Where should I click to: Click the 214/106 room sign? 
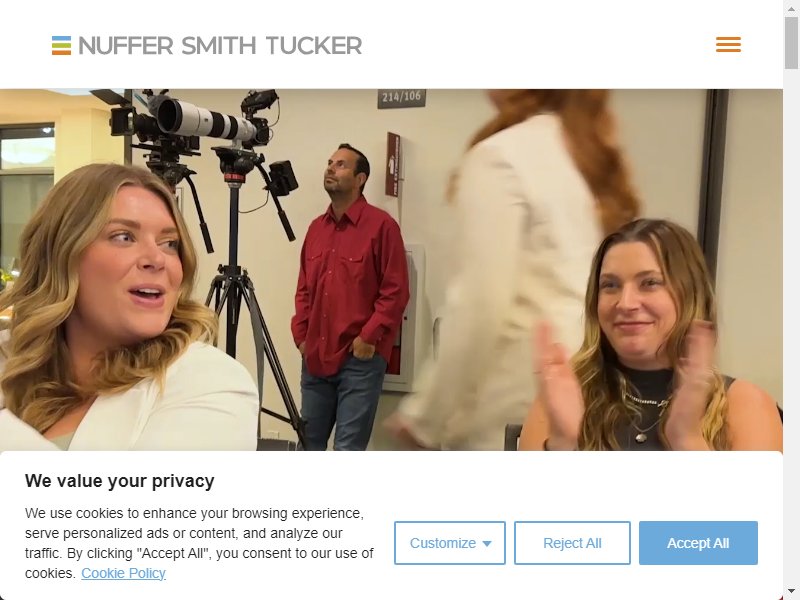click(x=402, y=98)
